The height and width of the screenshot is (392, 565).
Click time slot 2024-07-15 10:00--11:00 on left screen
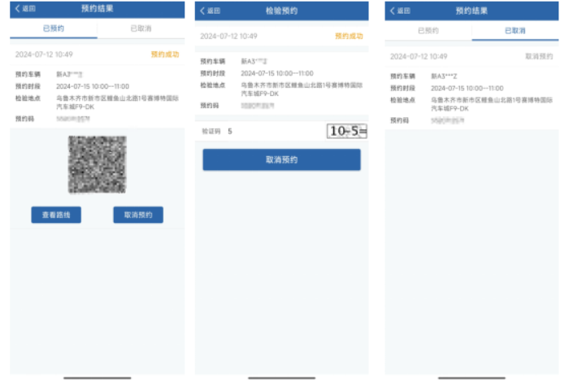click(x=93, y=86)
